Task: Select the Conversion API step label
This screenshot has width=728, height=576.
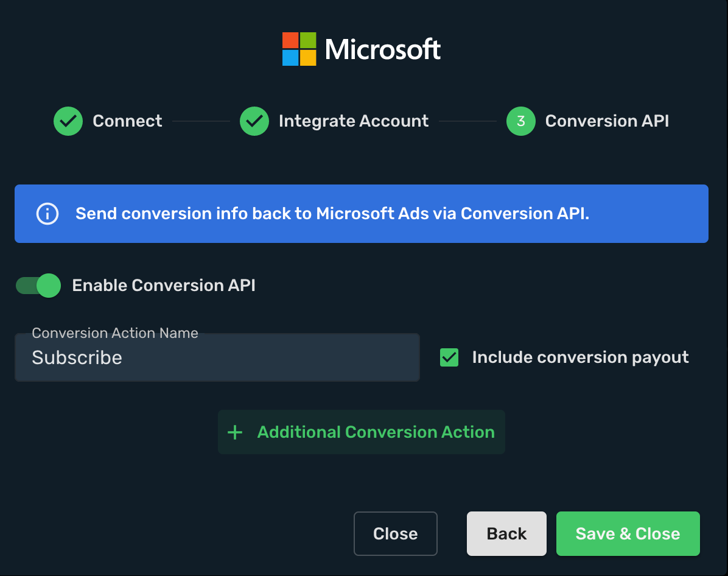Action: (x=607, y=121)
